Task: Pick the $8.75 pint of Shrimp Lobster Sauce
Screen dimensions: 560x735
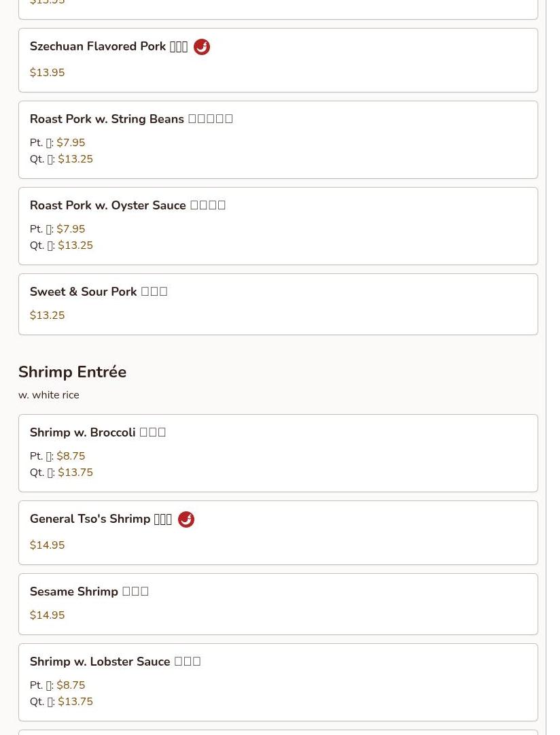Action: (71, 685)
